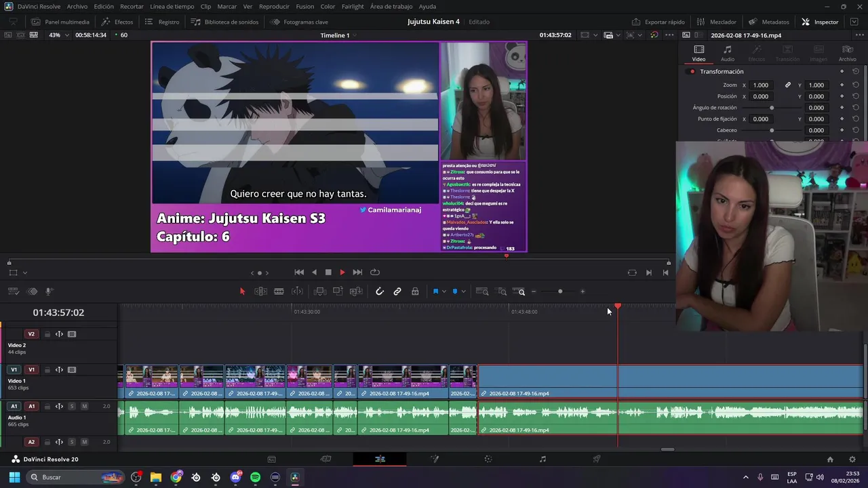Screen dimensions: 868x488
Task: Switch to Inspector Audio tab
Action: pos(727,53)
